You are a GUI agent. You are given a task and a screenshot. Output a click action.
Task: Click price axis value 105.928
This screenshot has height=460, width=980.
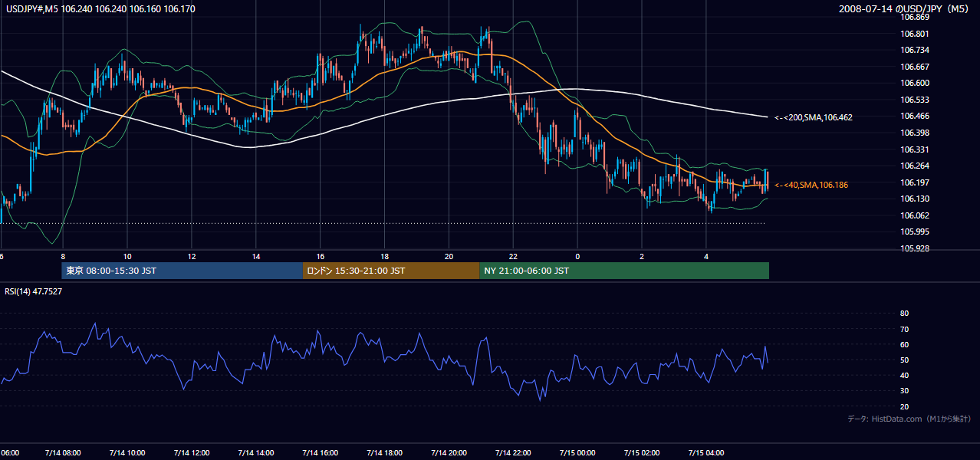916,248
